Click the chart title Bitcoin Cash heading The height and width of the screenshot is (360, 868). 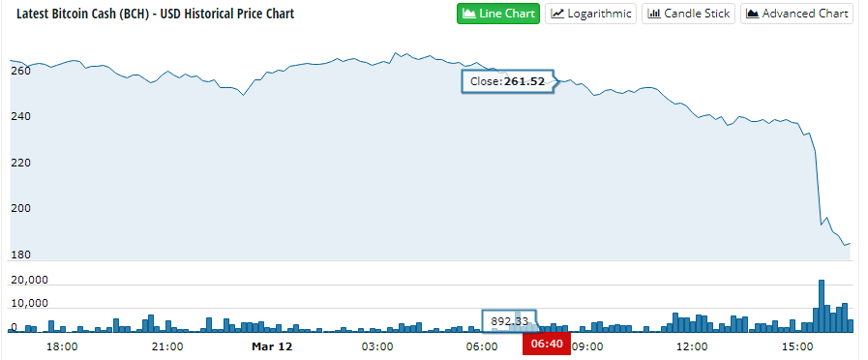click(x=156, y=14)
